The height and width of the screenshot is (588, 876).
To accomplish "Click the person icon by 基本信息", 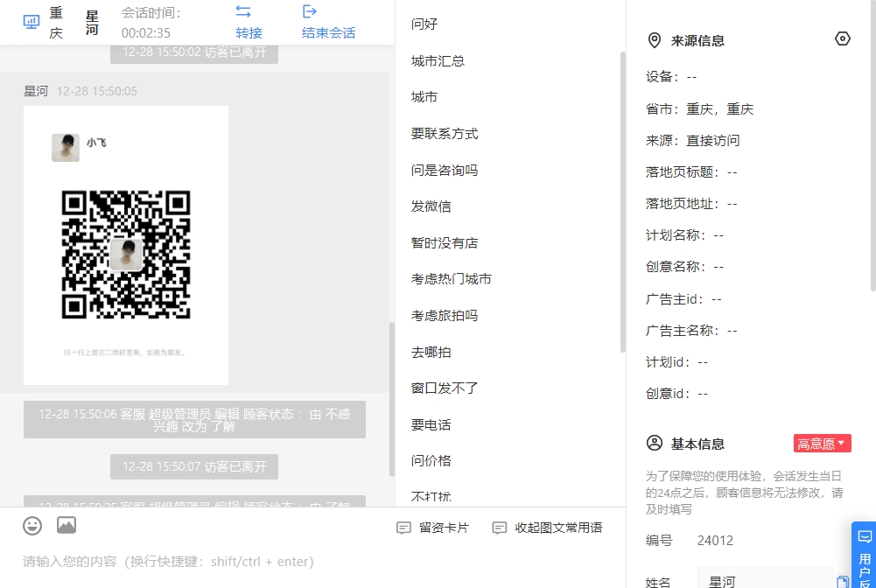I will [655, 443].
